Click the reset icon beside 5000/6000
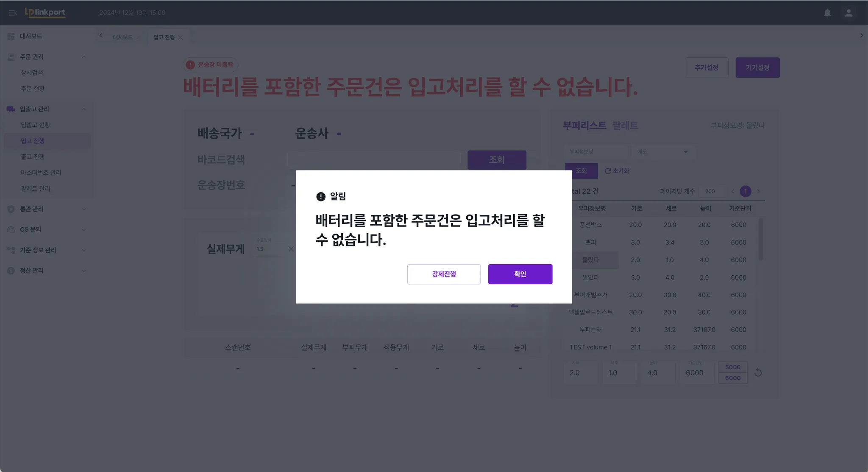The image size is (868, 472). (758, 373)
